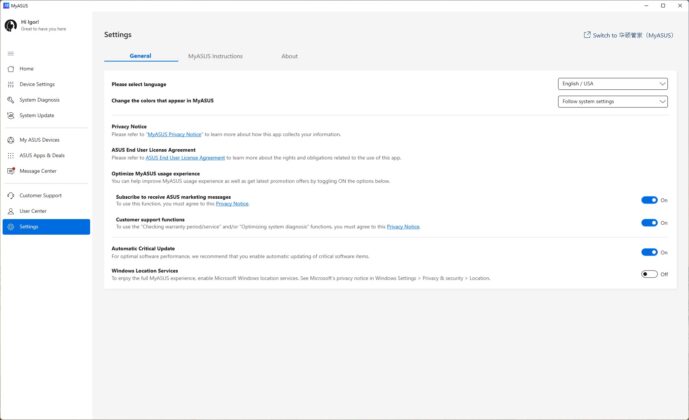The width and height of the screenshot is (689, 420).
Task: Click the Home icon in sidebar
Action: [x=11, y=69]
